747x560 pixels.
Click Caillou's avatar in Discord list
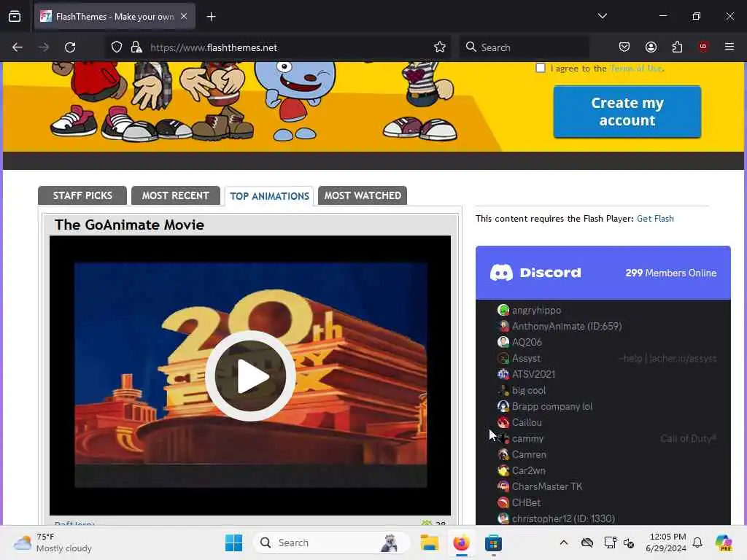(x=503, y=422)
